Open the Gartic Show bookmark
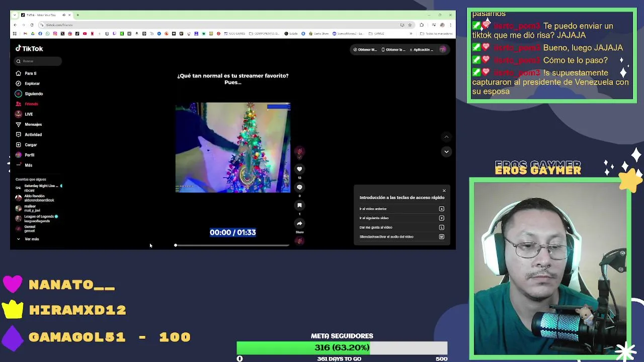This screenshot has width=644, height=362. [319, 34]
